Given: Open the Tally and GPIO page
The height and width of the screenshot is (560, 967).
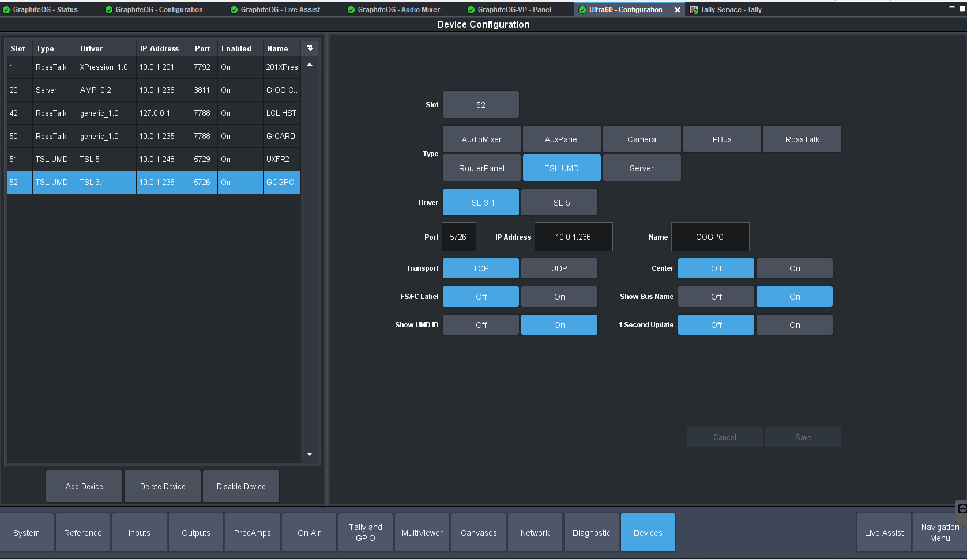Looking at the screenshot, I should pos(365,532).
